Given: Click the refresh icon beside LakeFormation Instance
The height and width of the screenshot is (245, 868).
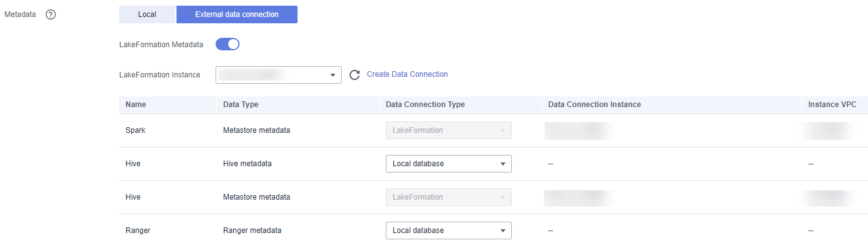Looking at the screenshot, I should coord(354,75).
